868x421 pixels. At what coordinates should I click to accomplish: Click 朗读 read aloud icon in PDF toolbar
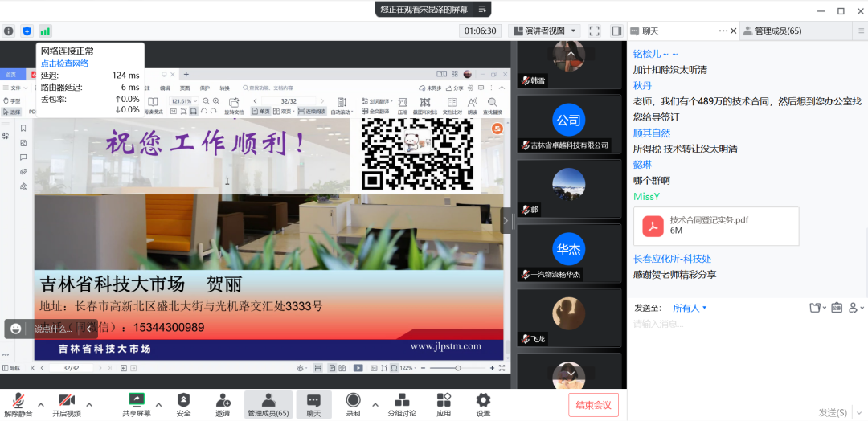pos(473,106)
